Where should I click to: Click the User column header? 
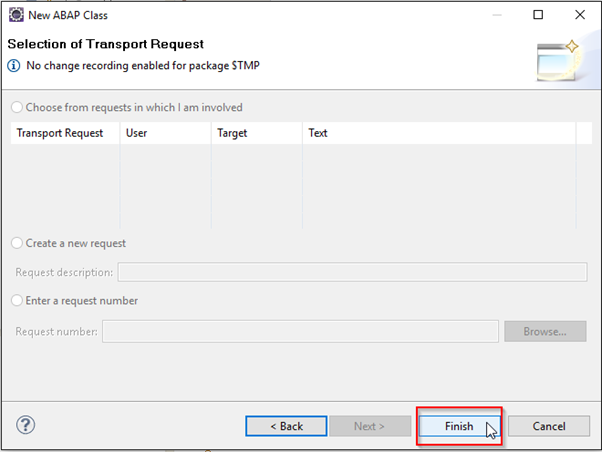tap(165, 133)
